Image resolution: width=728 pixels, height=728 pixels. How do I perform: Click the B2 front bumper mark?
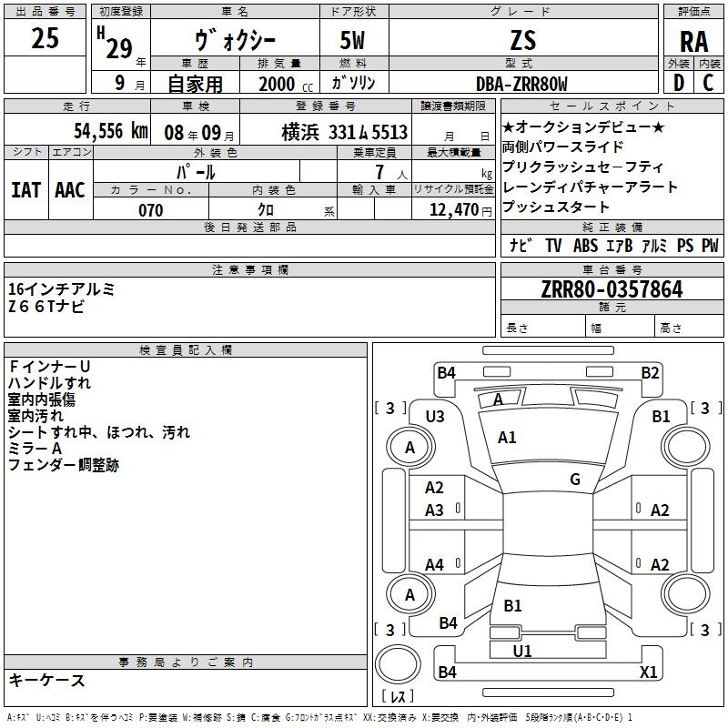pos(649,372)
